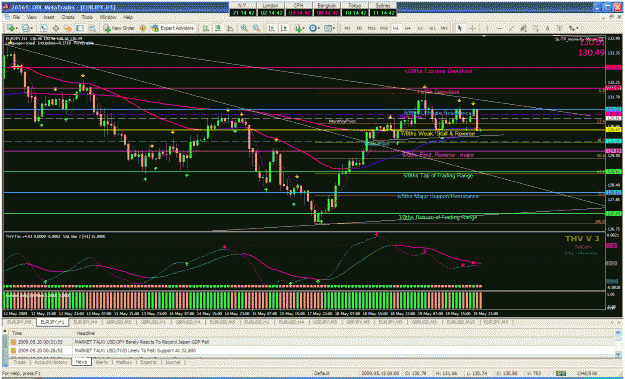Open the Insert menu
Viewport: 625px width, 379px height.
[x=49, y=18]
